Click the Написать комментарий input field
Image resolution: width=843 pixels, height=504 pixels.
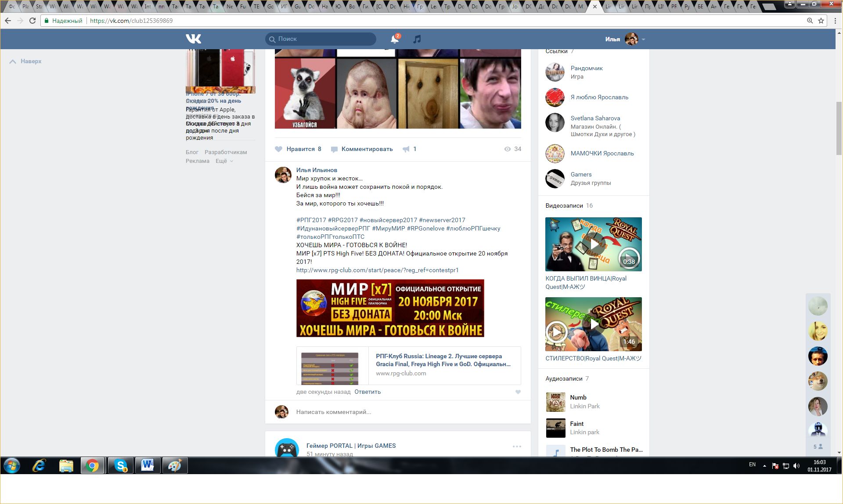(395, 412)
